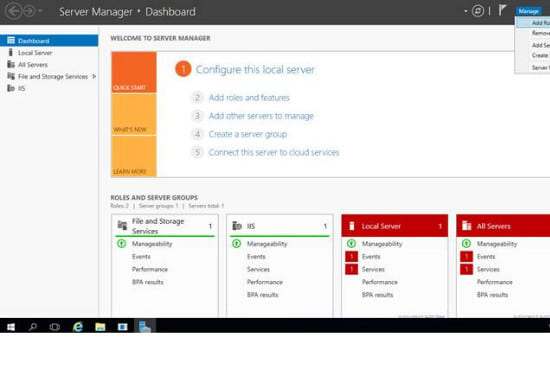Screen dimensions: 550x370
Task: Click the forward navigation arrow
Action: (x=29, y=11)
